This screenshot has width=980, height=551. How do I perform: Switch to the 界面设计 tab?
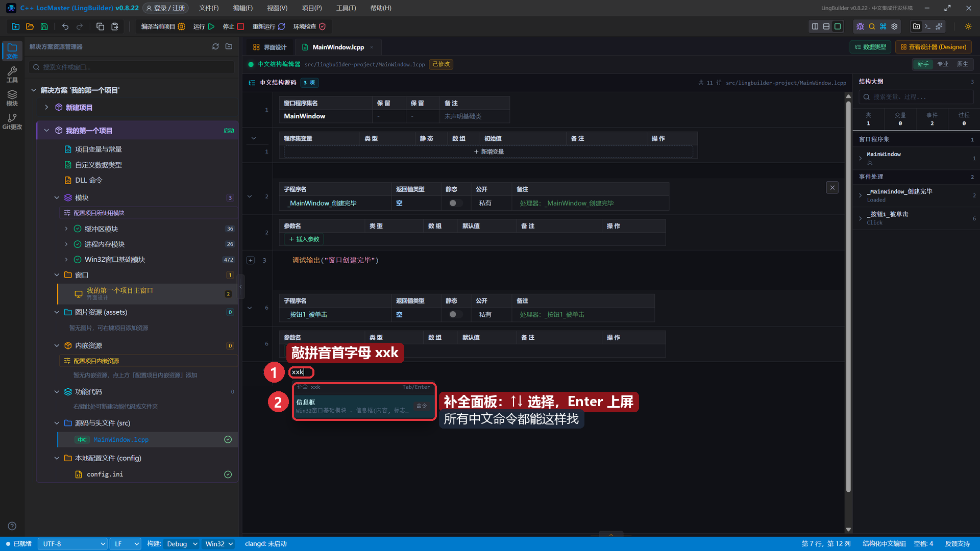pyautogui.click(x=270, y=47)
